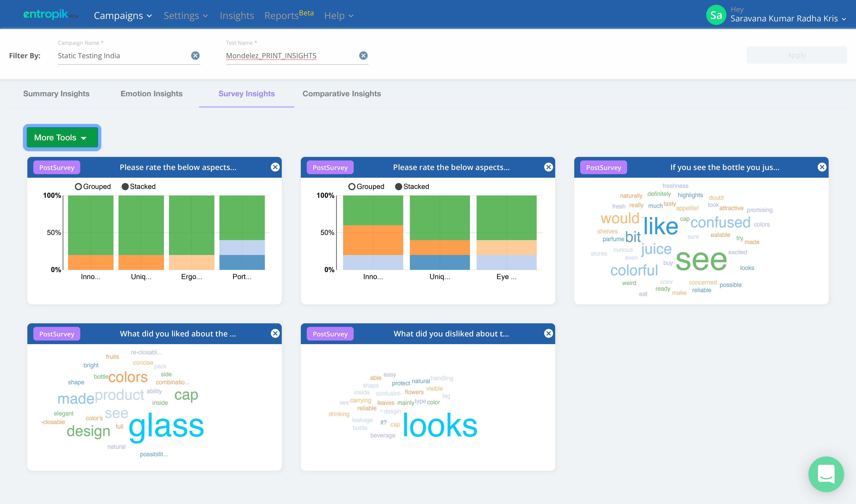Switch to Emotion Insights tab

pyautogui.click(x=152, y=94)
